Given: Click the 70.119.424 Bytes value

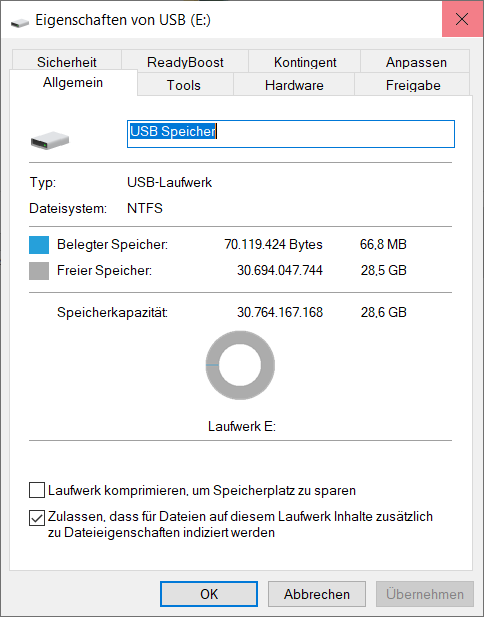Looking at the screenshot, I should pyautogui.click(x=273, y=244).
